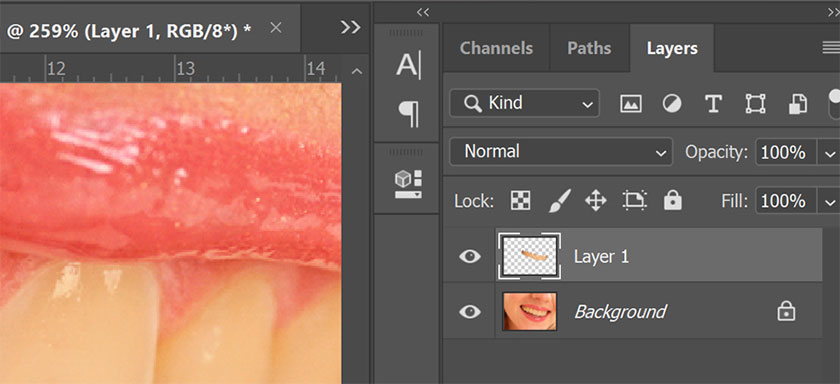This screenshot has height=384, width=840.
Task: Open the Opacity slider dropdown arrow
Action: pyautogui.click(x=829, y=153)
